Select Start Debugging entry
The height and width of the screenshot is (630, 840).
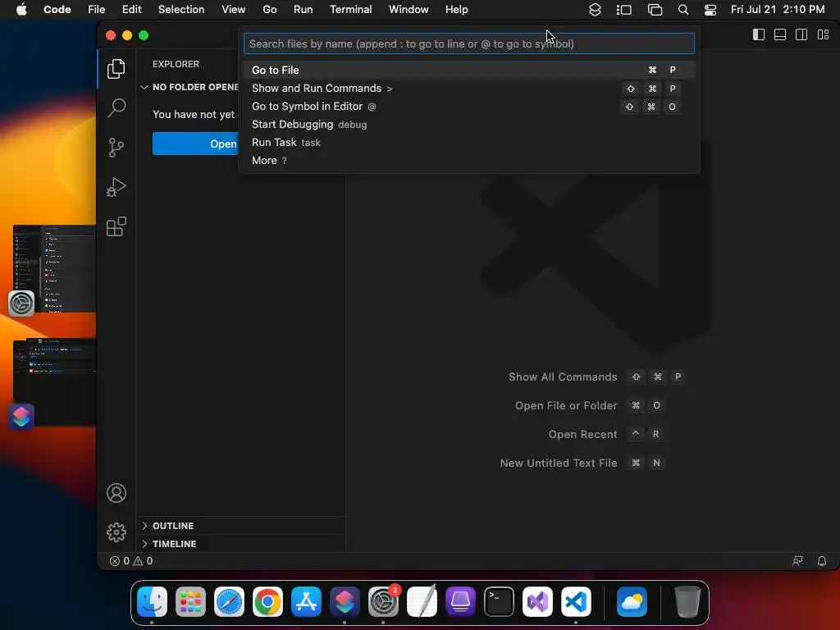click(x=468, y=125)
